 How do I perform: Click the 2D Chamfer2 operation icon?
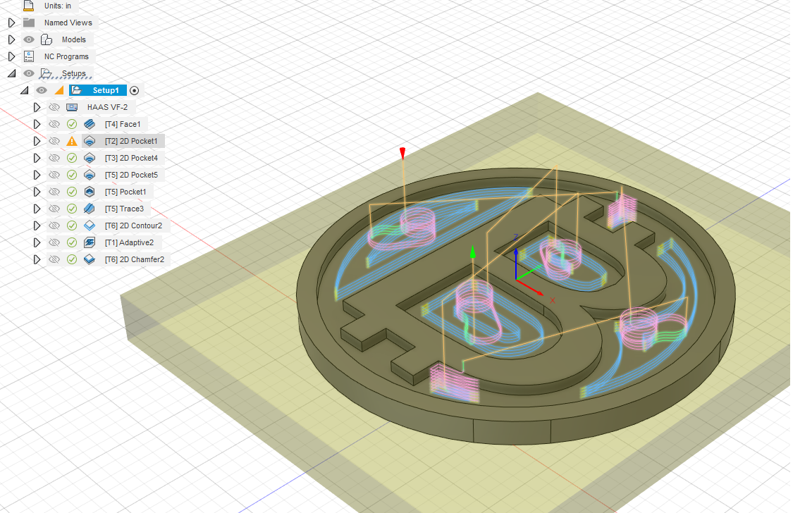pyautogui.click(x=90, y=259)
